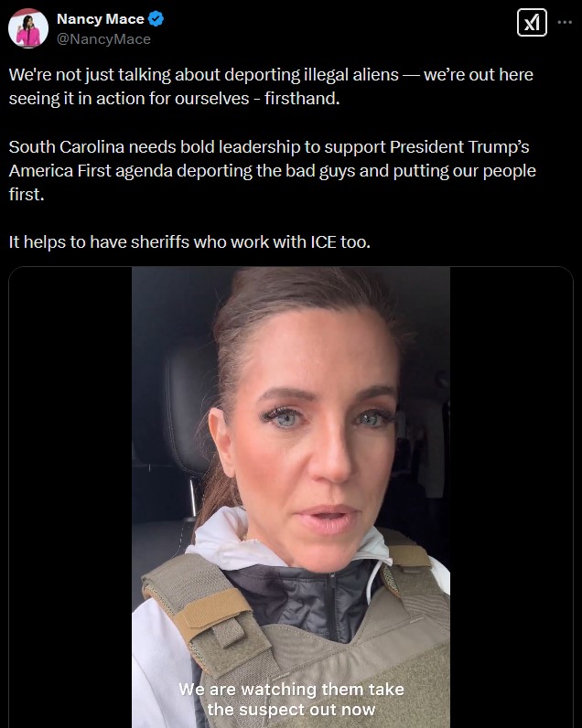Click the Nancy Mace display name
Image resolution: width=582 pixels, height=728 pixels.
coord(101,19)
